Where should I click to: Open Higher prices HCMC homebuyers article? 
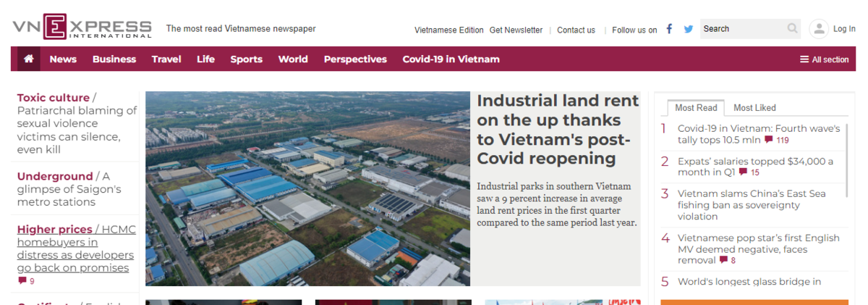coord(76,248)
